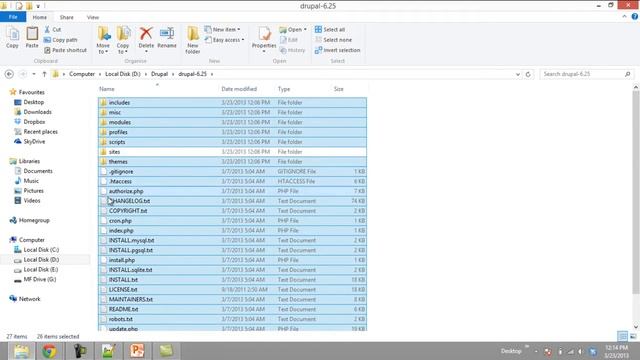Refresh the folder view
The width and height of the screenshot is (640, 360).
528,74
